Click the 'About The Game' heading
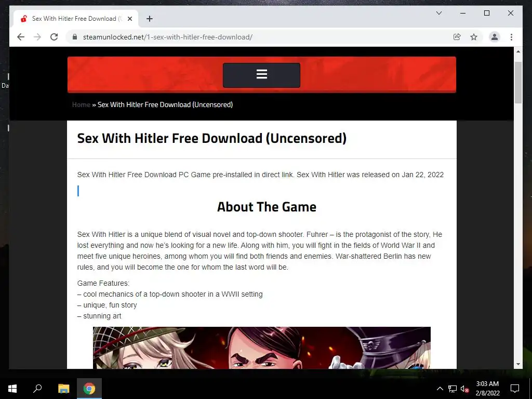 click(267, 207)
